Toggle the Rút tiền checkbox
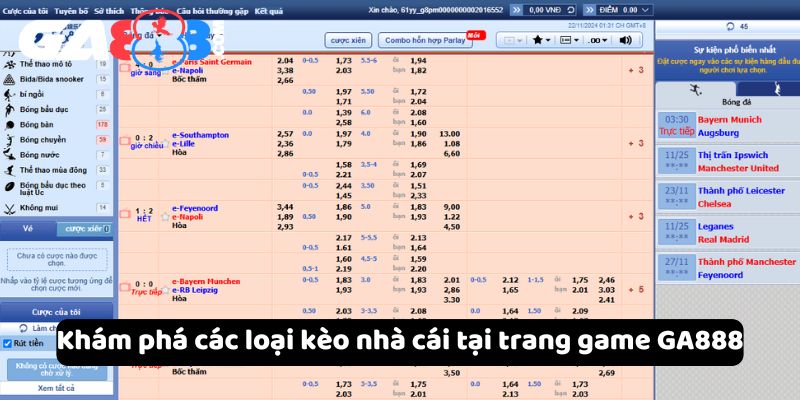Screen dimensions: 800x400 tap(7, 343)
